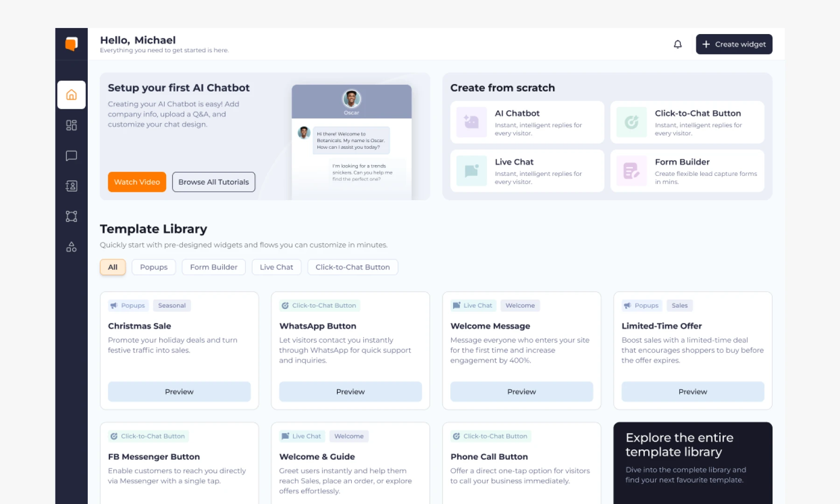Image resolution: width=840 pixels, height=504 pixels.
Task: Open the flows sidebar icon
Action: 71,216
